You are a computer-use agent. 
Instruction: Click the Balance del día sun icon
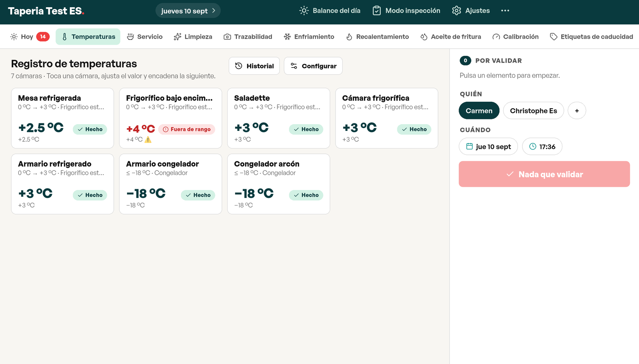point(304,11)
